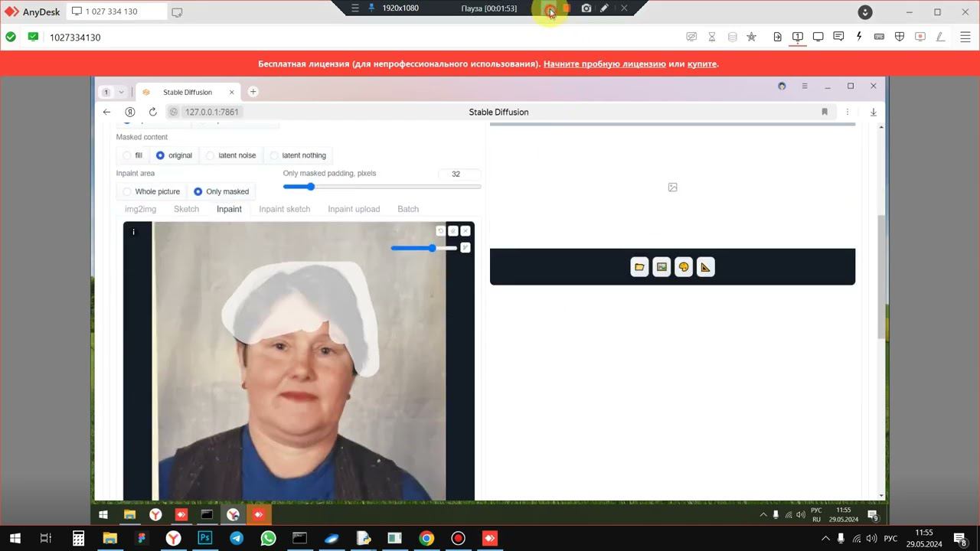
Task: Switch to the Batch tab
Action: (408, 209)
